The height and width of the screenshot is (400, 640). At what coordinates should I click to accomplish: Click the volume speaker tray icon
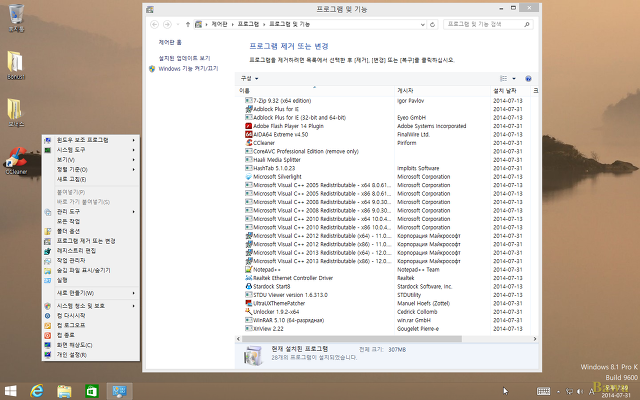coord(580,391)
